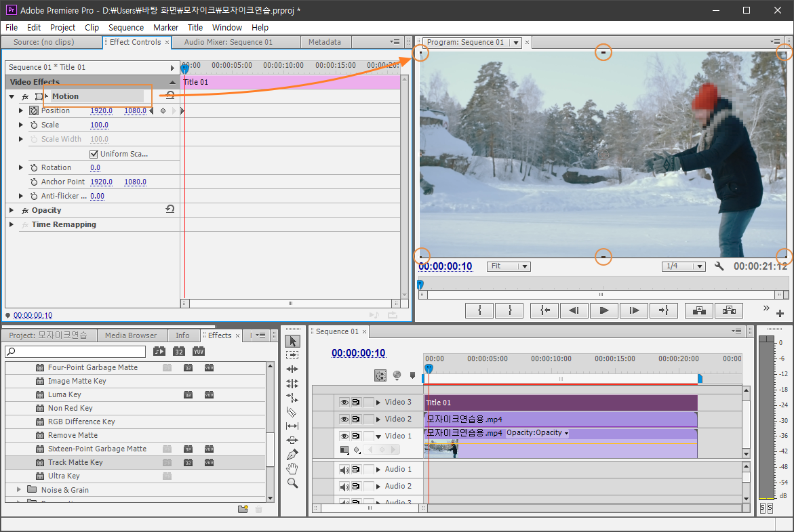Expand the Video 3 track
Screen dimensions: 794x532
point(378,403)
